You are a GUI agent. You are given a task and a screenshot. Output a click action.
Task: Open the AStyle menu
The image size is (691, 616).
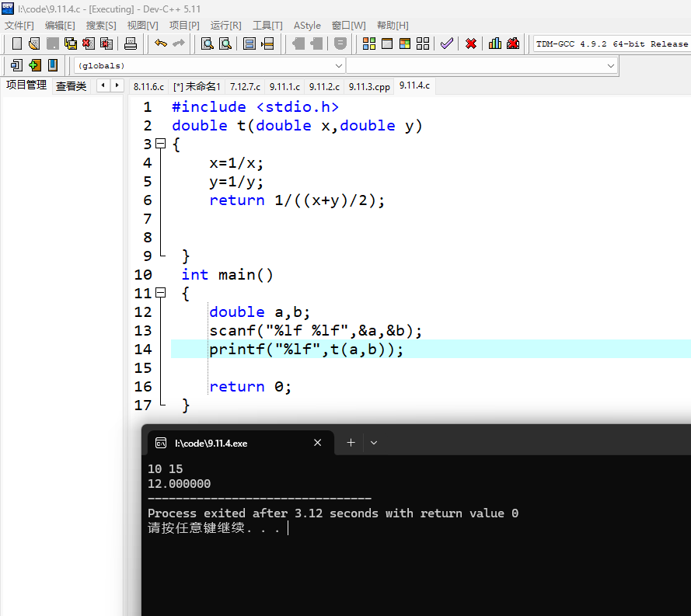[307, 26]
